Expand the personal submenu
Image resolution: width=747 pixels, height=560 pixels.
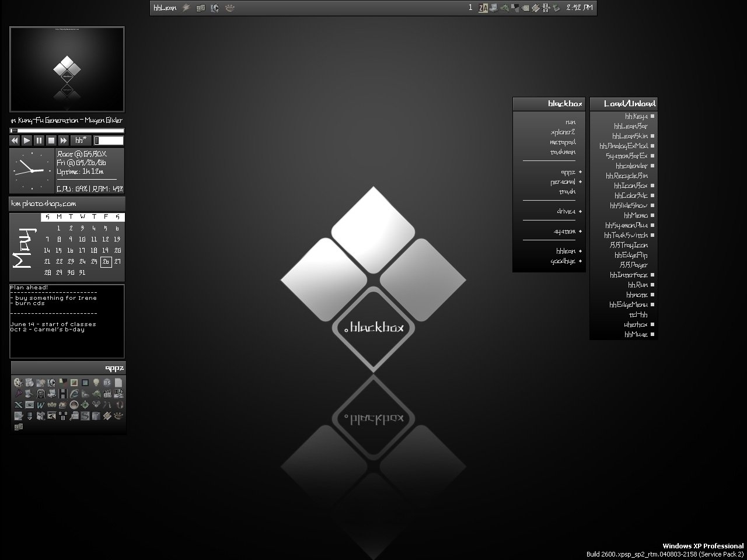(549, 182)
